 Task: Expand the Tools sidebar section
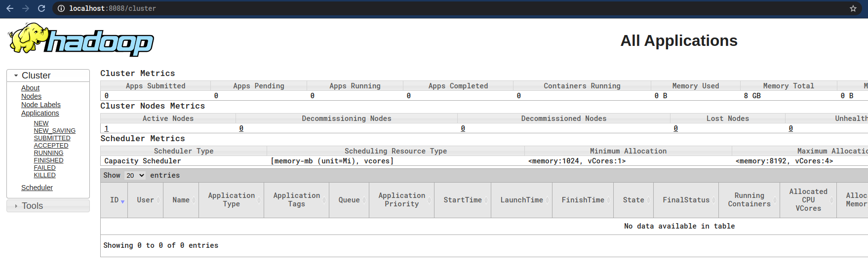point(48,206)
